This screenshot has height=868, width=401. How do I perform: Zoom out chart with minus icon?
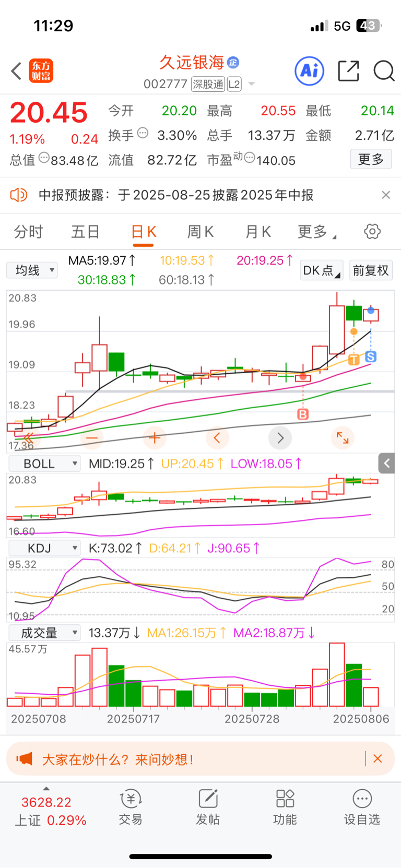tap(92, 438)
